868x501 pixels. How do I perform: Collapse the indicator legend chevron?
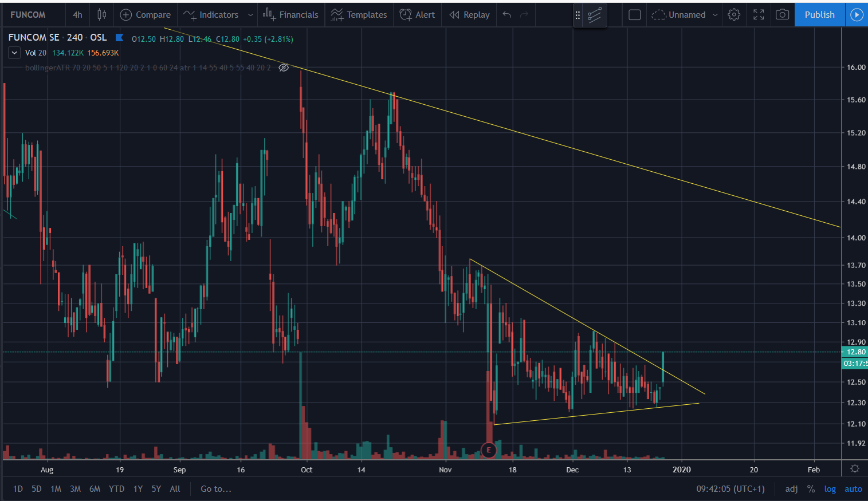coord(14,53)
